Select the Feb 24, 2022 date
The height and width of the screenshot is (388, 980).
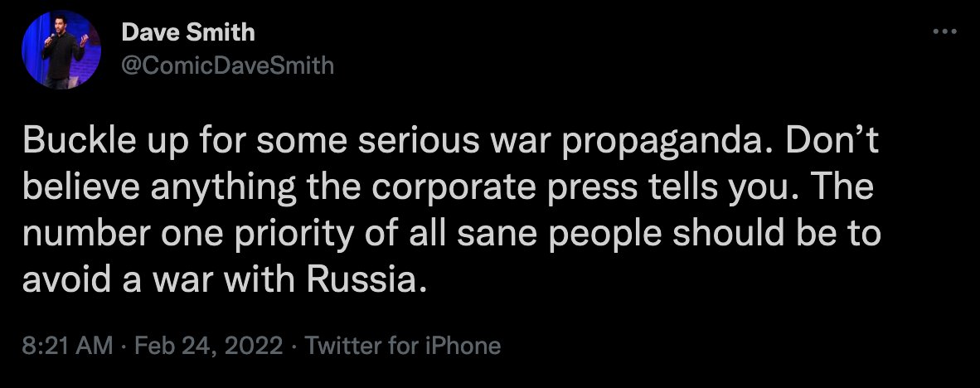point(209,346)
